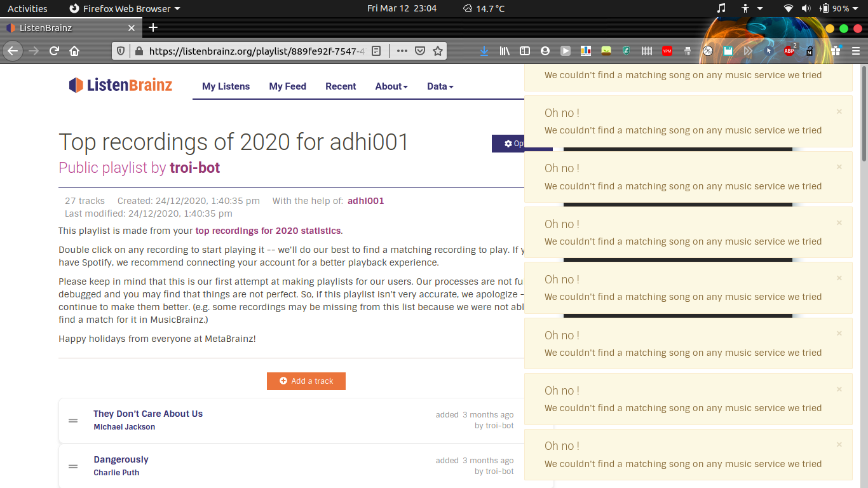
Task: Go back with the browser back arrow
Action: coord(13,51)
